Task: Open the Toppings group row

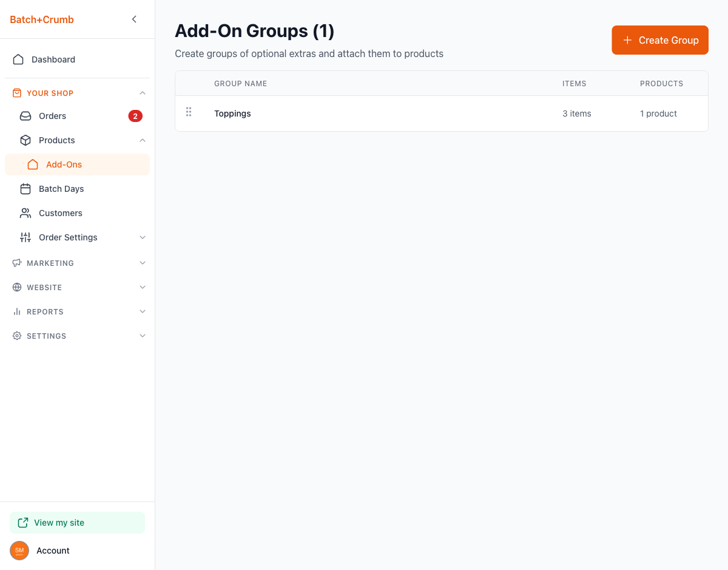Action: coord(232,114)
